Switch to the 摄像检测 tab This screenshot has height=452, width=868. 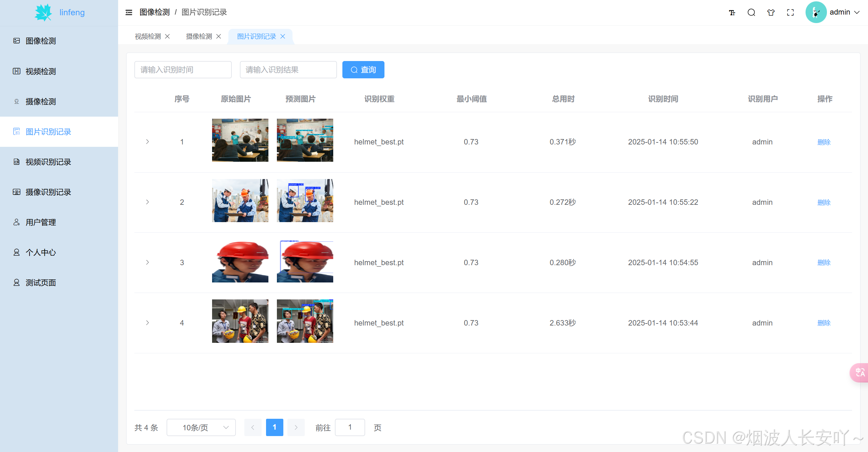pos(199,36)
